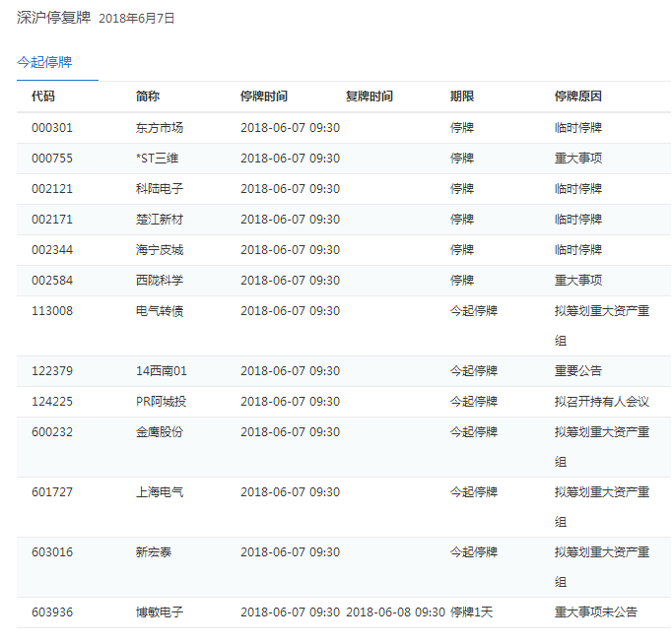Open stock code 000301
672x643 pixels.
pos(52,128)
